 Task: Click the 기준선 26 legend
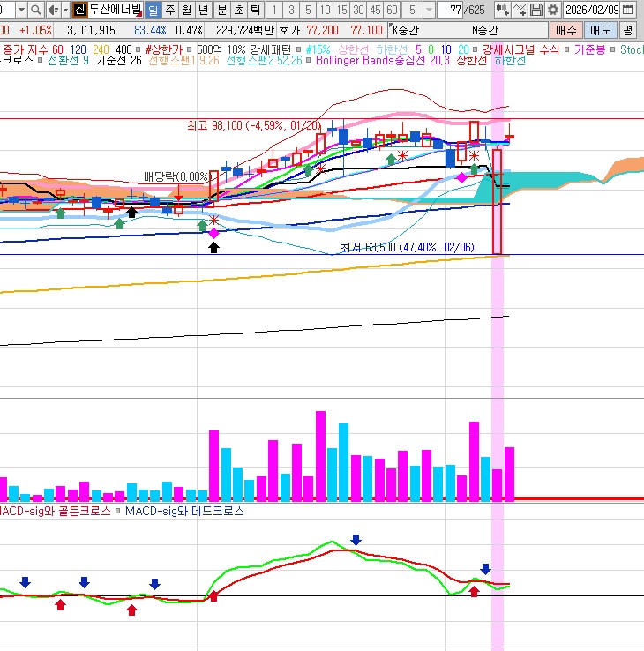coord(118,61)
